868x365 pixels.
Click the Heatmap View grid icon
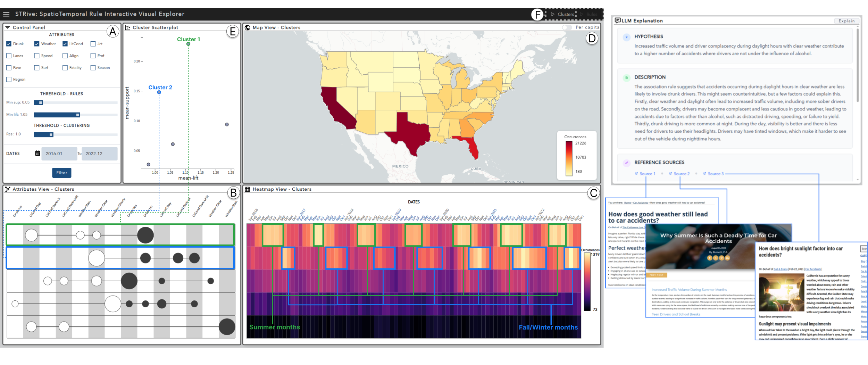pyautogui.click(x=248, y=189)
